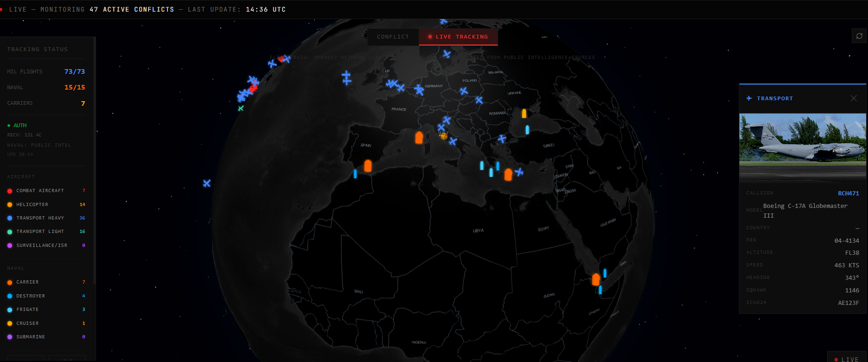Toggle the Transport Heavy legend filter
Screen dimensions: 868x362
(46, 218)
